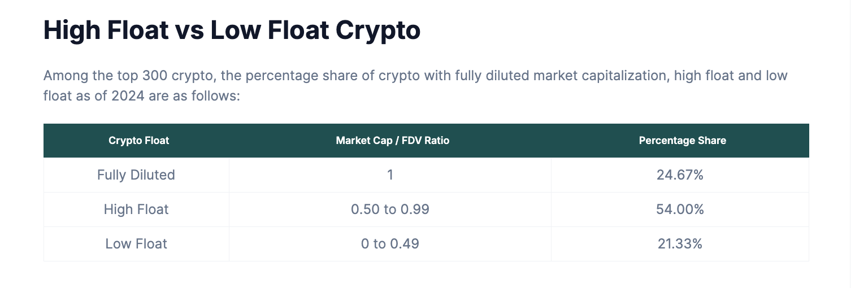The image size is (868, 288).
Task: Click the ratio value "1" for Fully Diluted
Action: [390, 175]
